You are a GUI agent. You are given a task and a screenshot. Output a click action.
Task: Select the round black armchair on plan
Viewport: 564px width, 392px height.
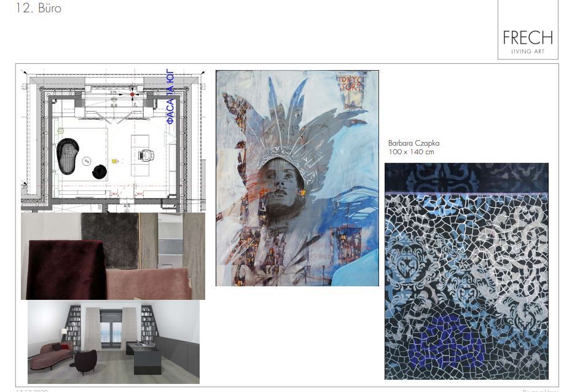(x=100, y=171)
